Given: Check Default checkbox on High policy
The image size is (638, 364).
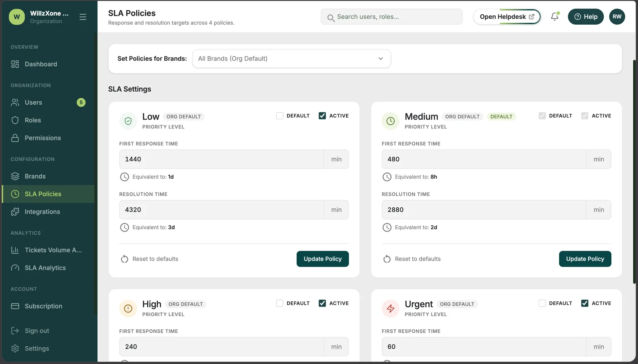Looking at the screenshot, I should coord(280,303).
